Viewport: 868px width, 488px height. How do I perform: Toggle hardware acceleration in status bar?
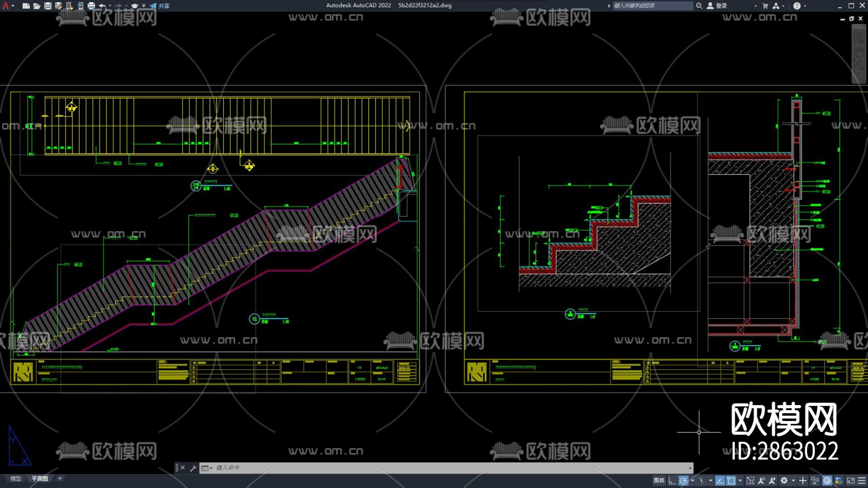(827, 480)
